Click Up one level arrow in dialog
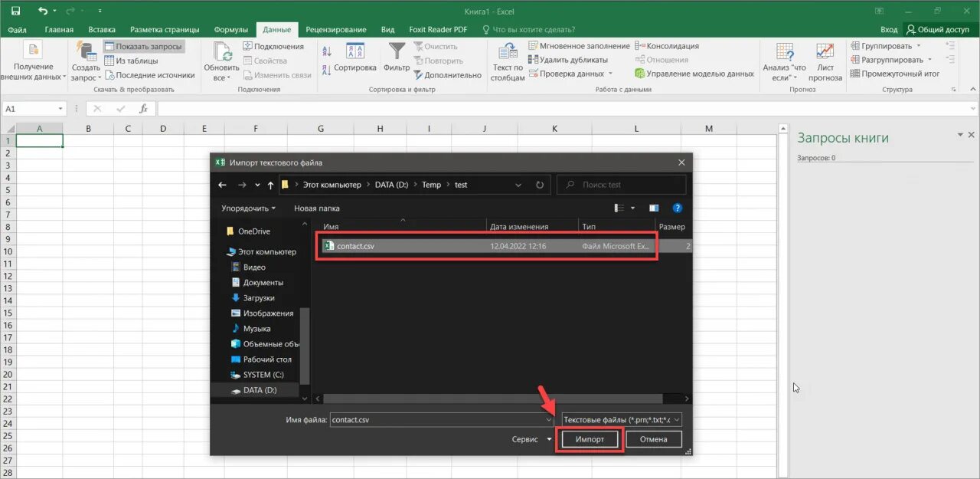 tap(271, 185)
